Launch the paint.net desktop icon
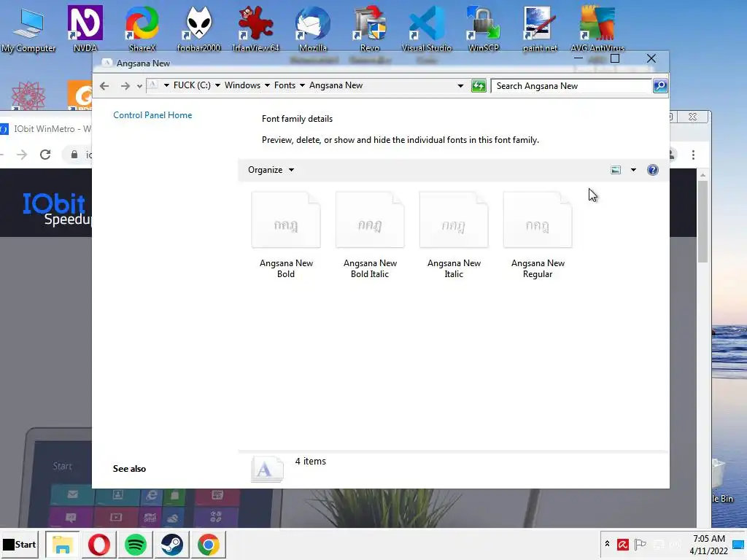 click(540, 29)
